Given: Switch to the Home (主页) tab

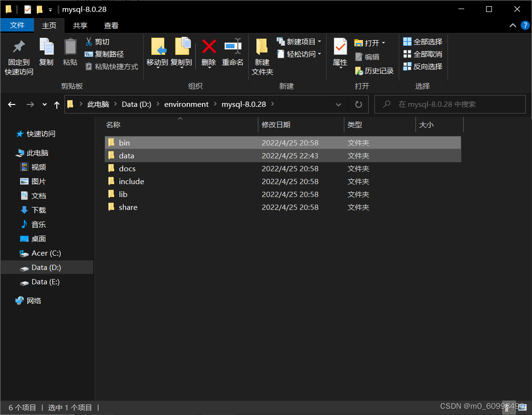Looking at the screenshot, I should [49, 25].
